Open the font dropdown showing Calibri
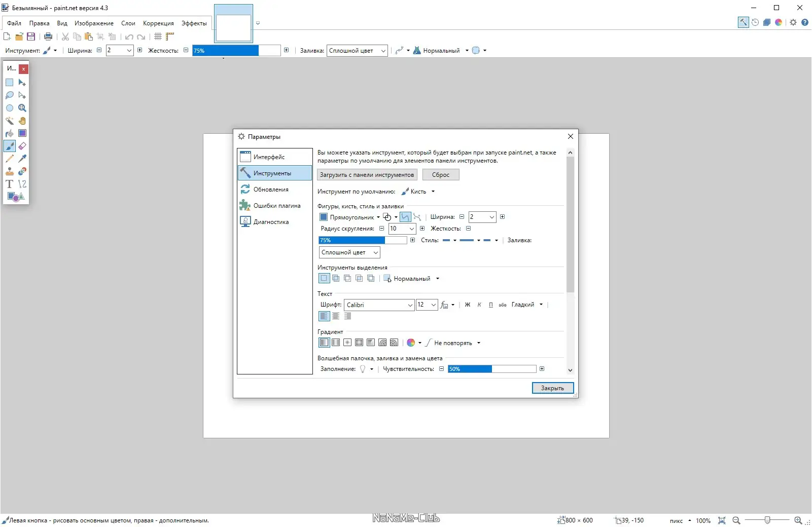Screen dimensions: 812x527 tap(379, 305)
